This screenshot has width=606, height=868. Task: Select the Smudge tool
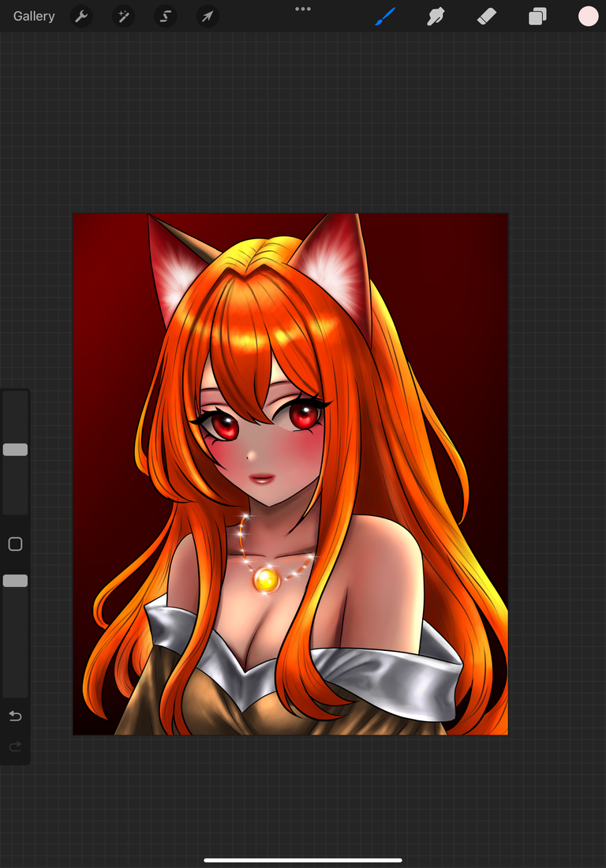click(436, 17)
